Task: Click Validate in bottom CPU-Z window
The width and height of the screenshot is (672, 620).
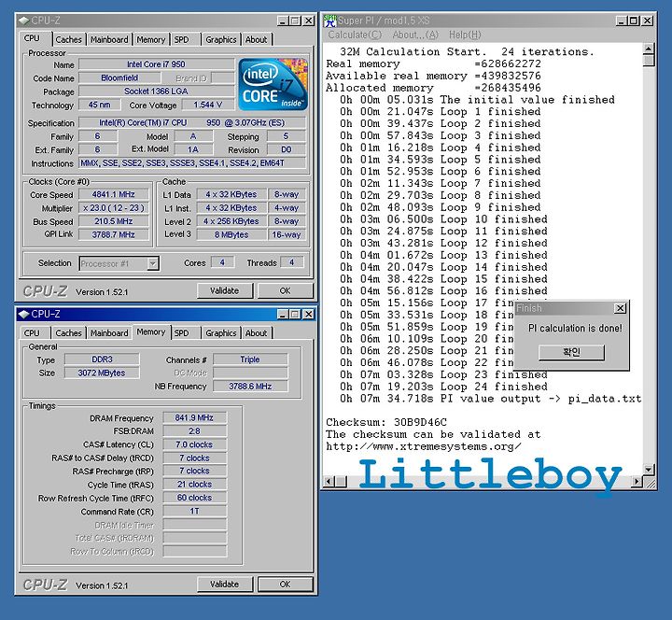Action: point(225,585)
